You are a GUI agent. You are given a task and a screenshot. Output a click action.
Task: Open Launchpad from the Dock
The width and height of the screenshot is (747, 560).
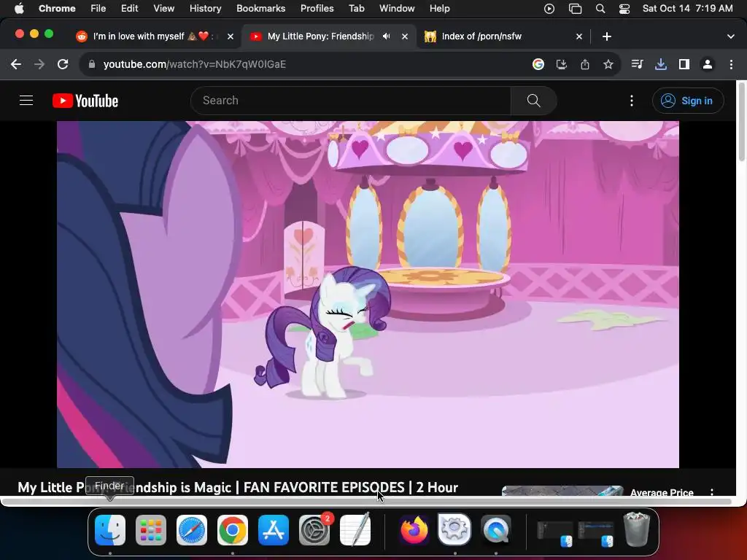click(x=151, y=530)
